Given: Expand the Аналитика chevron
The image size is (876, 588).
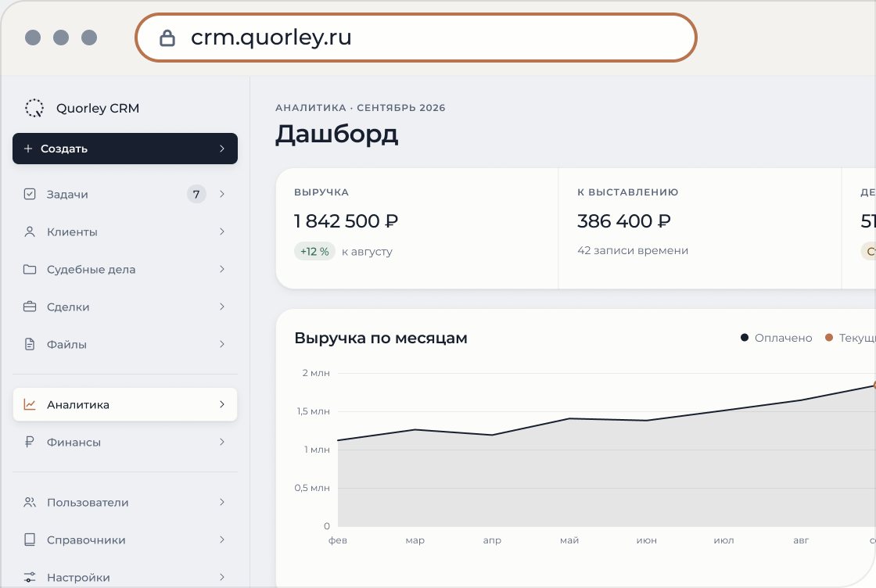Looking at the screenshot, I should point(222,404).
